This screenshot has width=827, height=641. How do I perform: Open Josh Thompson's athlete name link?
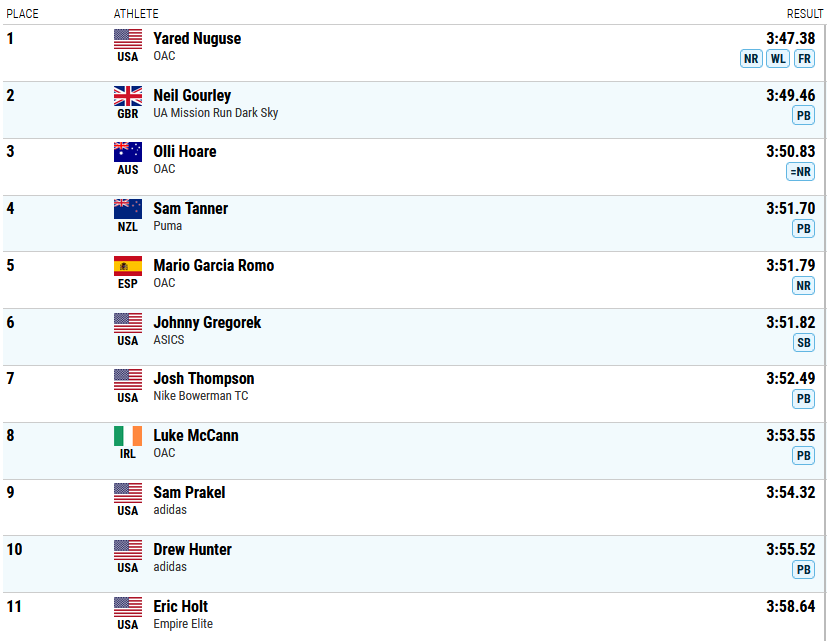(x=204, y=379)
